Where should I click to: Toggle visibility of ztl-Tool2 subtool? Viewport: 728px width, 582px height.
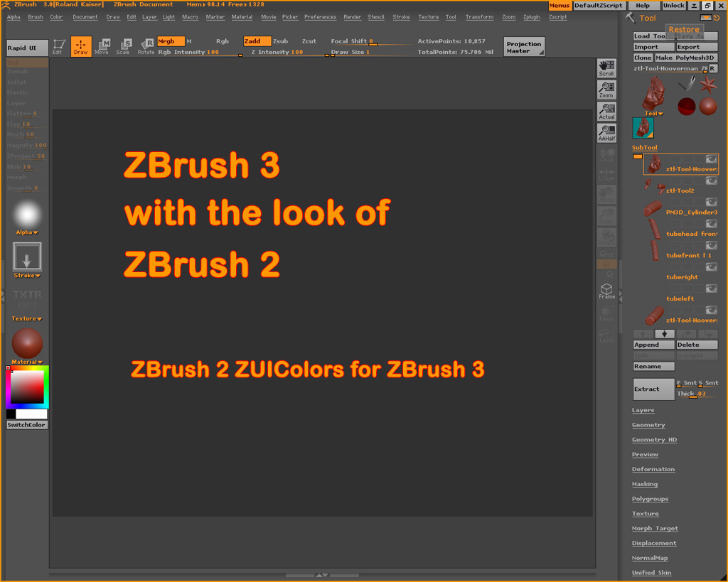(711, 181)
